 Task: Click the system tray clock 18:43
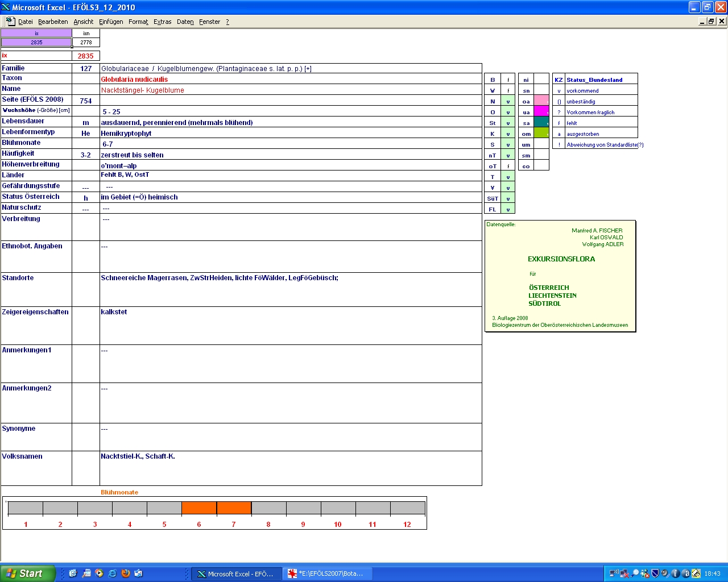point(712,574)
